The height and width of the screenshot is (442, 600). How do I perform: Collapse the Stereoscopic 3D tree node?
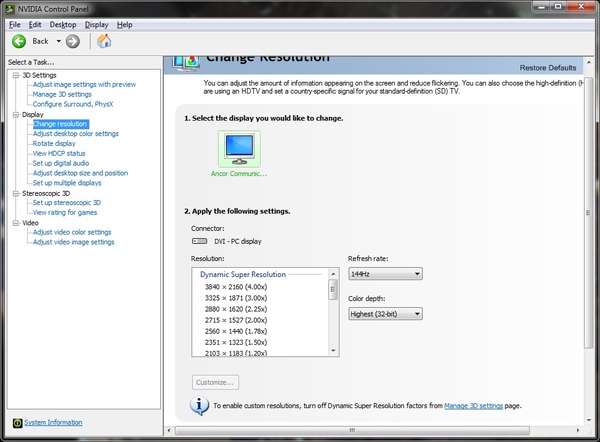point(16,194)
